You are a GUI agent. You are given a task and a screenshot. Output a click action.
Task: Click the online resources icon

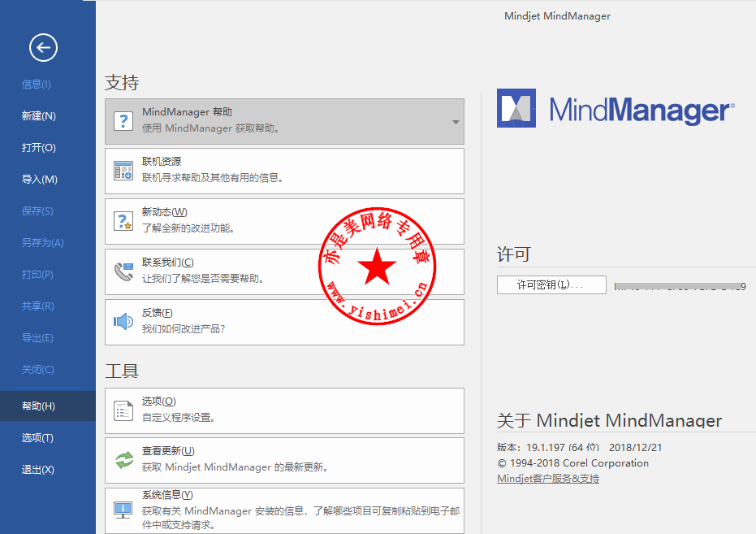pyautogui.click(x=123, y=171)
